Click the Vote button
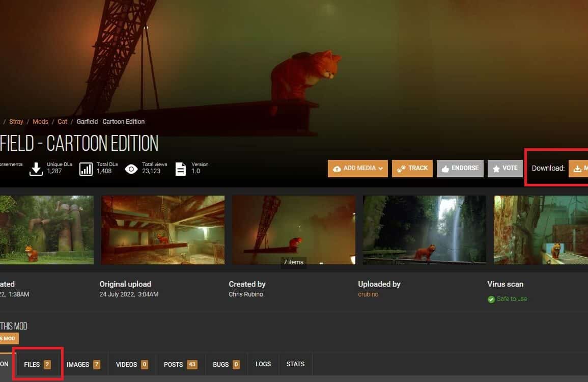Screen dimensions: 588x382 tap(505, 169)
